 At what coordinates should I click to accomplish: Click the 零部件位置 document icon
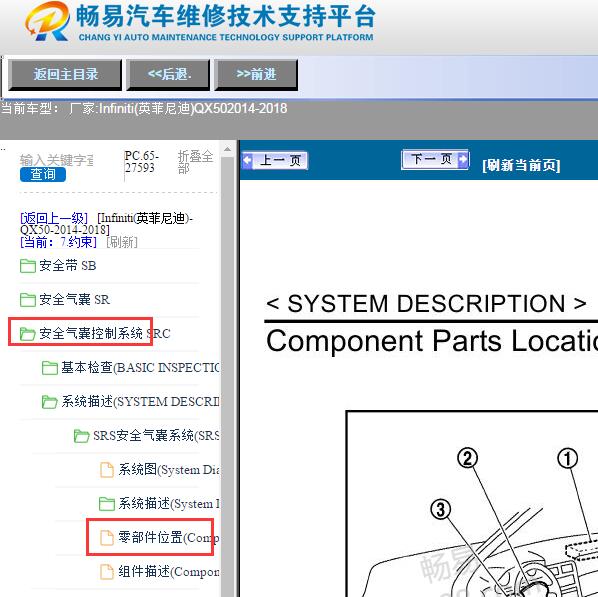tap(107, 537)
